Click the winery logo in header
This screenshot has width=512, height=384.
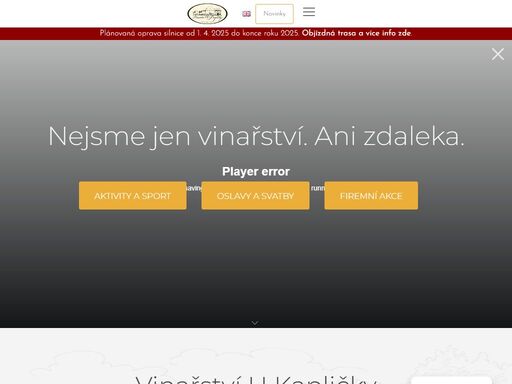207,14
